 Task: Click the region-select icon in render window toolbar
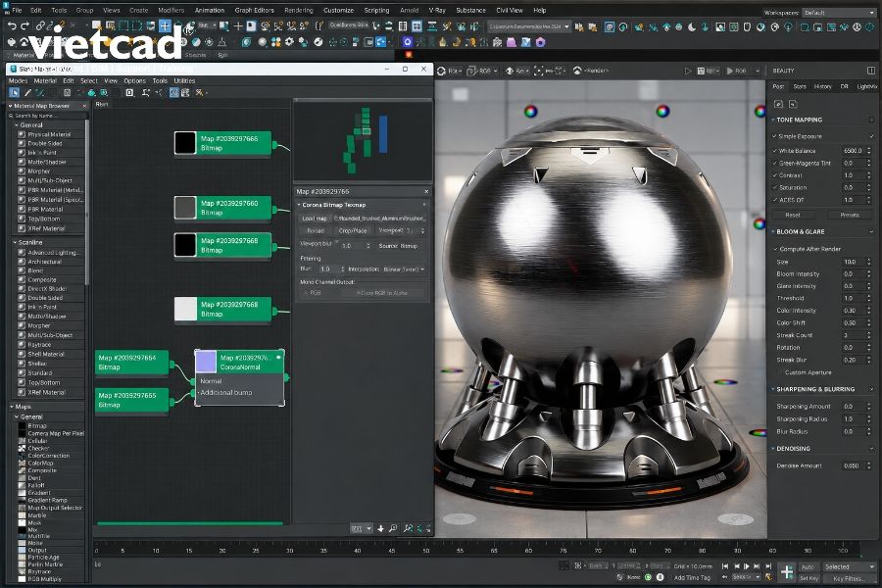point(539,71)
